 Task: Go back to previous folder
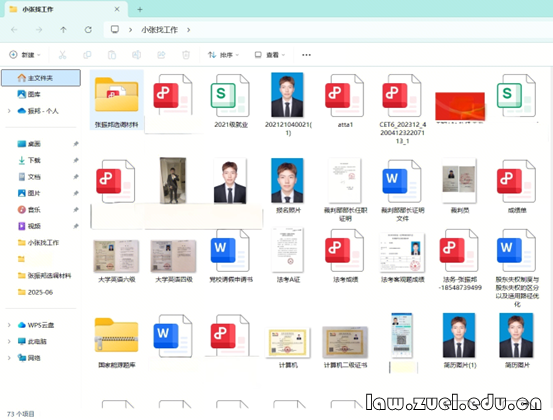pos(14,30)
